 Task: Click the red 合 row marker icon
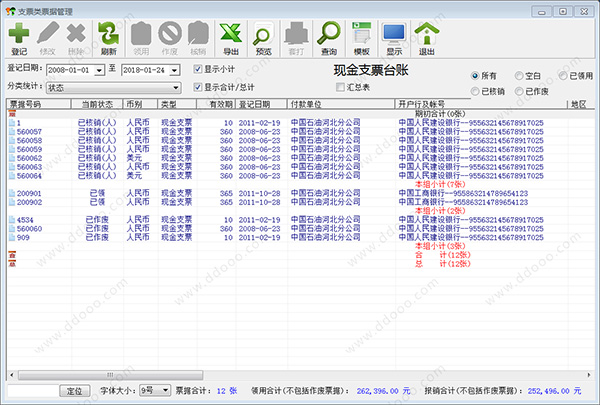12,255
